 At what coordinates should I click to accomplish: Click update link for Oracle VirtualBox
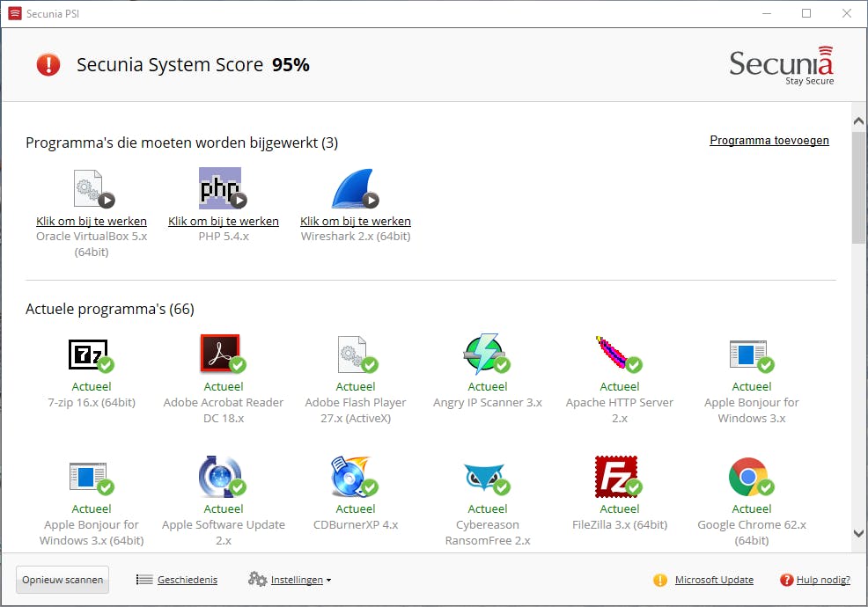tap(92, 221)
